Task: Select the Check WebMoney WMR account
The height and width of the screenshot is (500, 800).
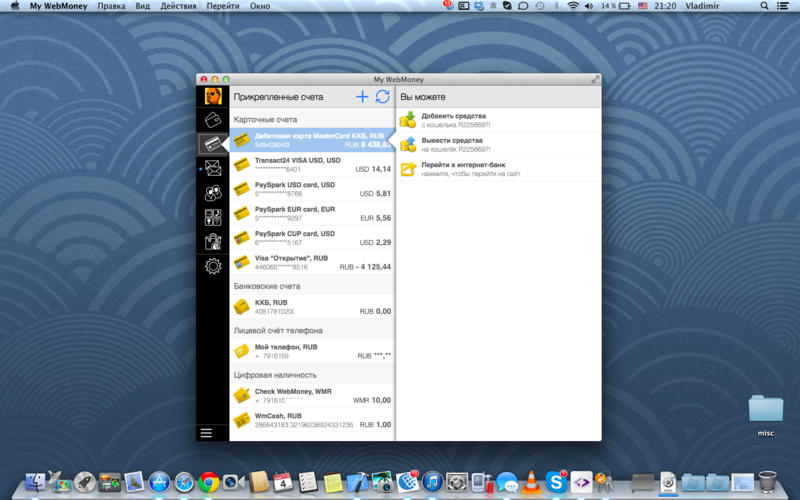Action: click(312, 395)
